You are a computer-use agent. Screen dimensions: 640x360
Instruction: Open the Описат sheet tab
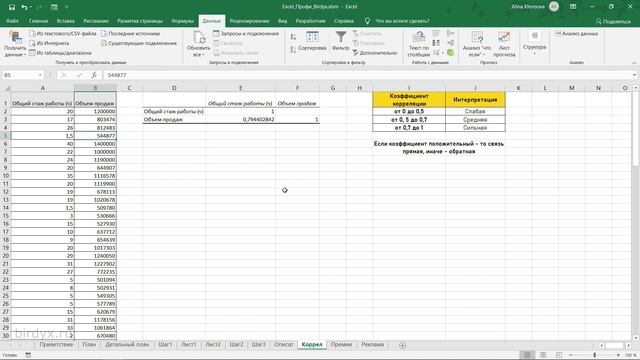click(284, 345)
